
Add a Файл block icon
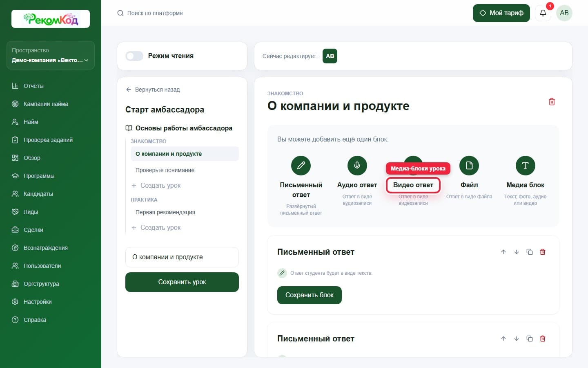click(469, 166)
